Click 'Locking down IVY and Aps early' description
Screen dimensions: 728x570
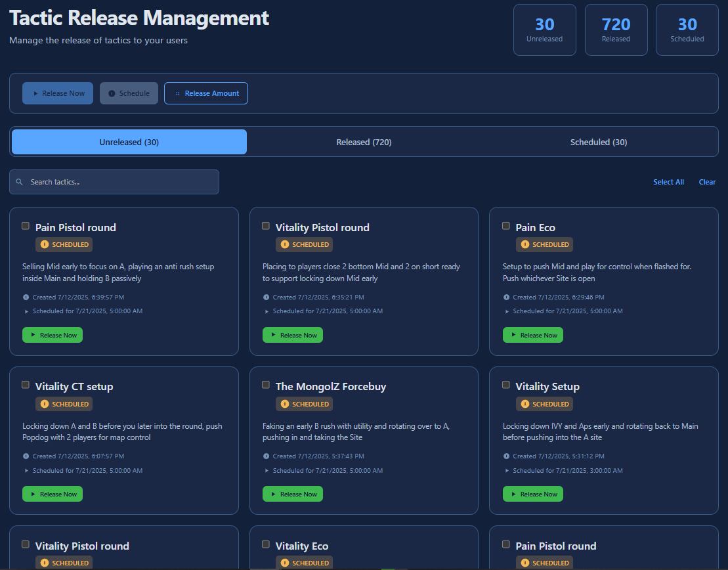(x=601, y=431)
